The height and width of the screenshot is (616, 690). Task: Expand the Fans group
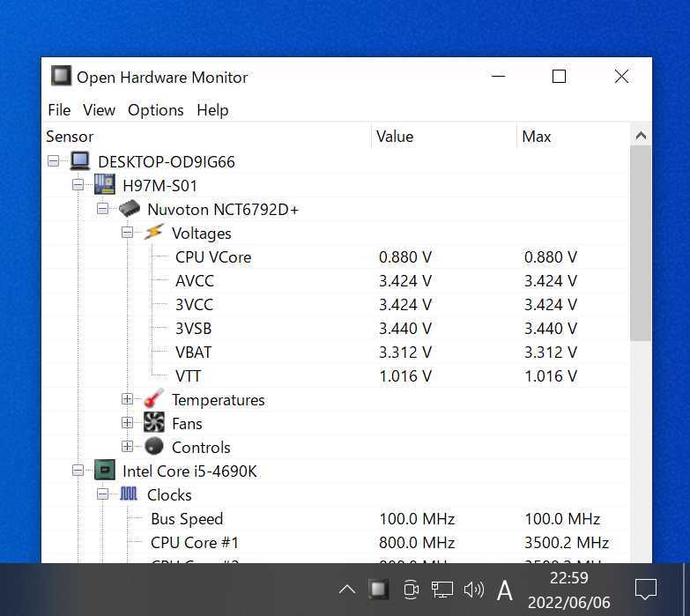click(127, 422)
